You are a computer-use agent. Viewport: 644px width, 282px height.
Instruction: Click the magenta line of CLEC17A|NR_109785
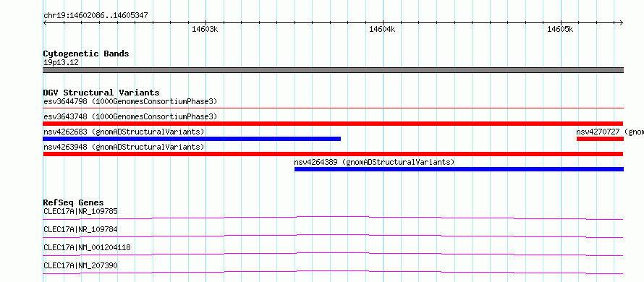pyautogui.click(x=334, y=218)
